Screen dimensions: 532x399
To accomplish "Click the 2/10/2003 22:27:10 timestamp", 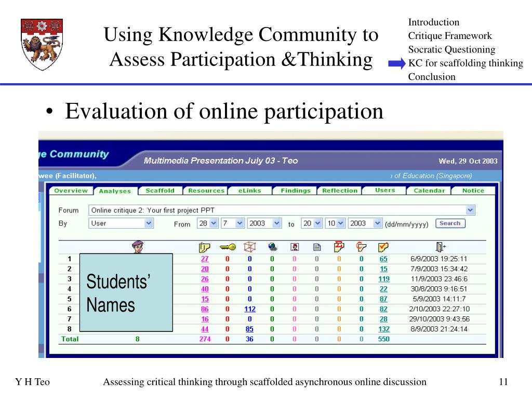I will tap(439, 309).
